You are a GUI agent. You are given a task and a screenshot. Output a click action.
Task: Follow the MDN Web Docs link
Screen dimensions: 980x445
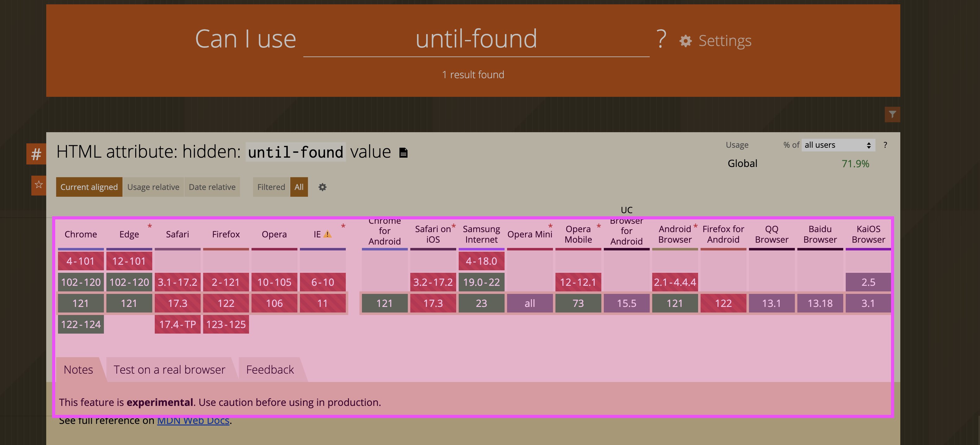pos(193,420)
